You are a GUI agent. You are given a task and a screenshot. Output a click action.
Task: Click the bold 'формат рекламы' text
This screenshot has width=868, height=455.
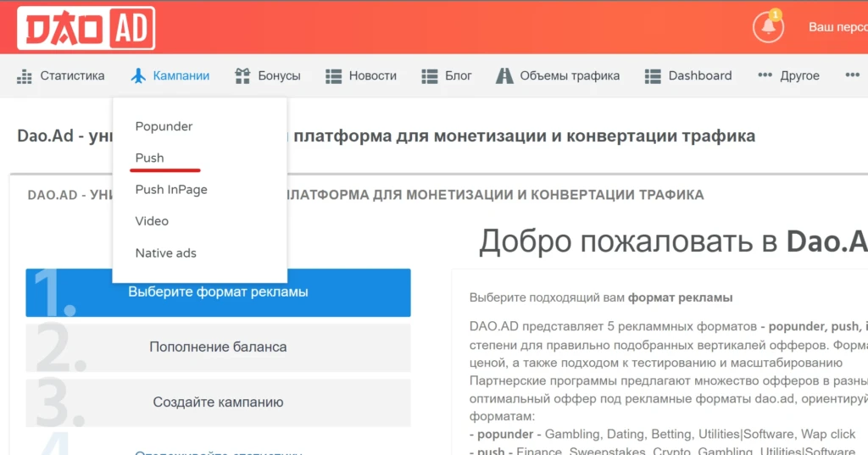(680, 297)
